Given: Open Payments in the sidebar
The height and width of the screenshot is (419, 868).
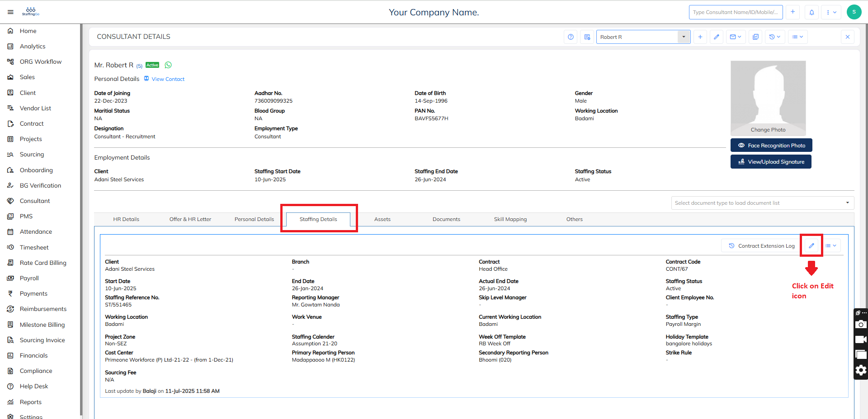Looking at the screenshot, I should [33, 294].
